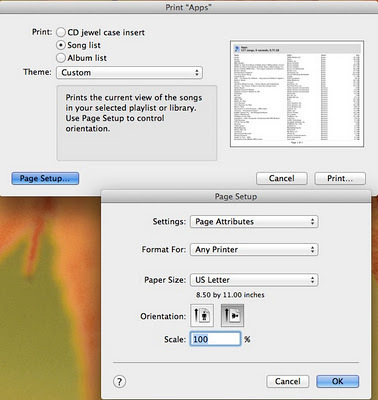Click the Print... button
The image size is (378, 400).
click(340, 178)
